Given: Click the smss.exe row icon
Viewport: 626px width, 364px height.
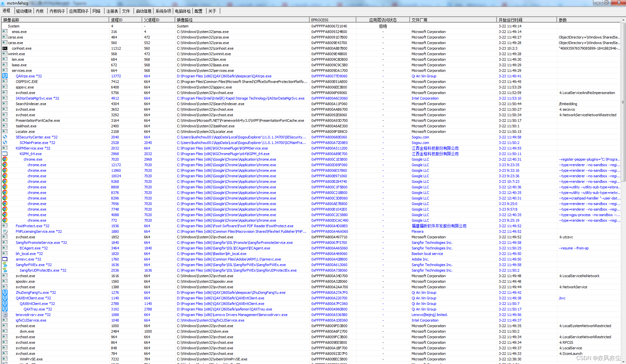Looking at the screenshot, I should point(5,32).
